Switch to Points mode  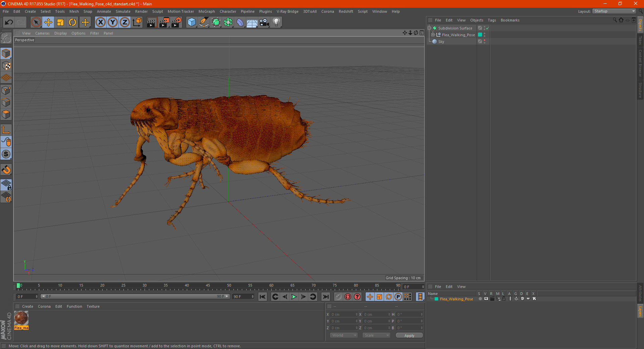pos(6,90)
